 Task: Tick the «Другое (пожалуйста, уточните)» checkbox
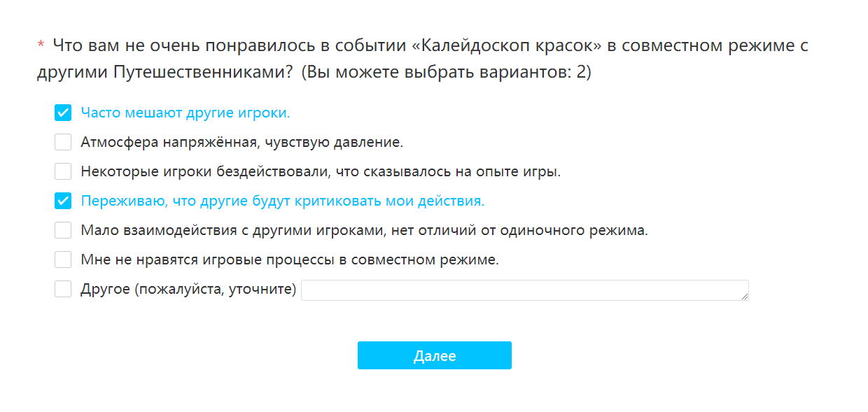[x=63, y=289]
